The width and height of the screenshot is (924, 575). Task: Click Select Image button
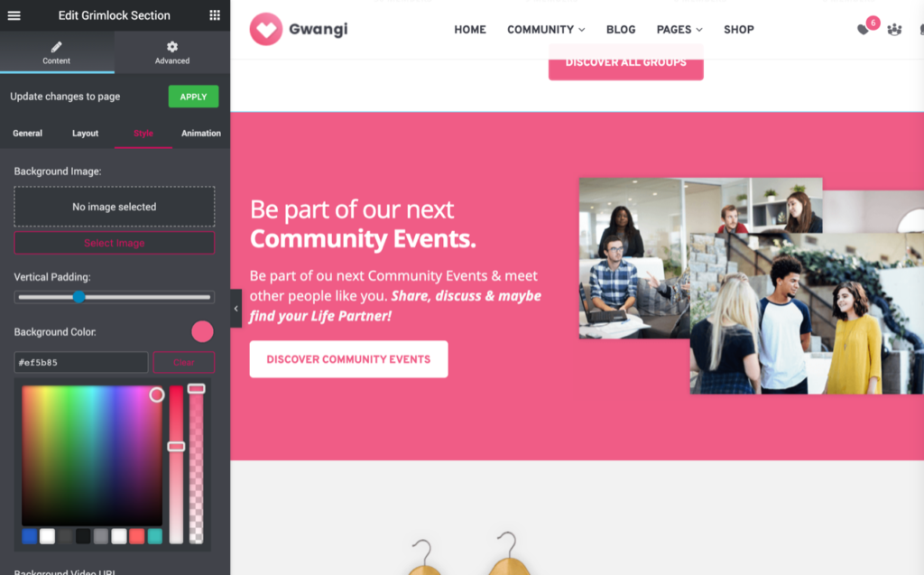click(x=115, y=243)
